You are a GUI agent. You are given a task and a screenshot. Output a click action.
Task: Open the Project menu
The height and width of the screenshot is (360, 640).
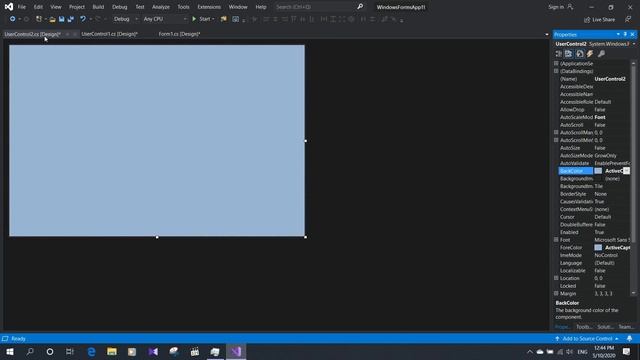click(77, 7)
